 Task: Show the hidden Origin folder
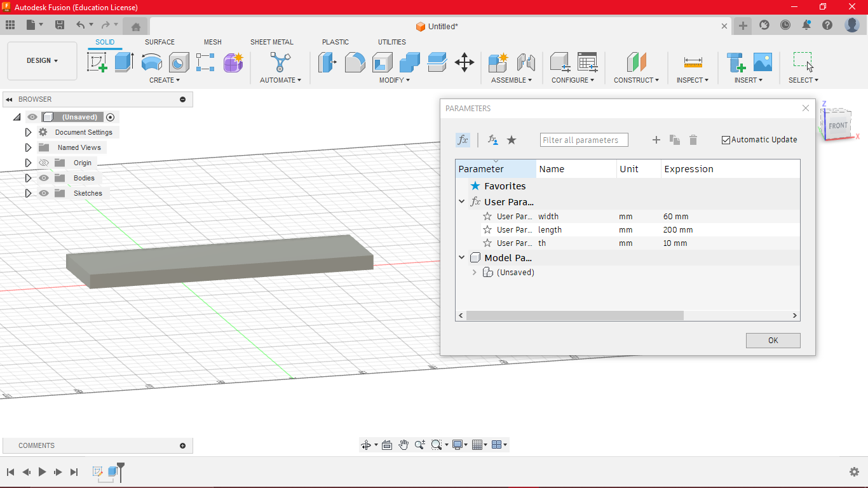pyautogui.click(x=44, y=163)
